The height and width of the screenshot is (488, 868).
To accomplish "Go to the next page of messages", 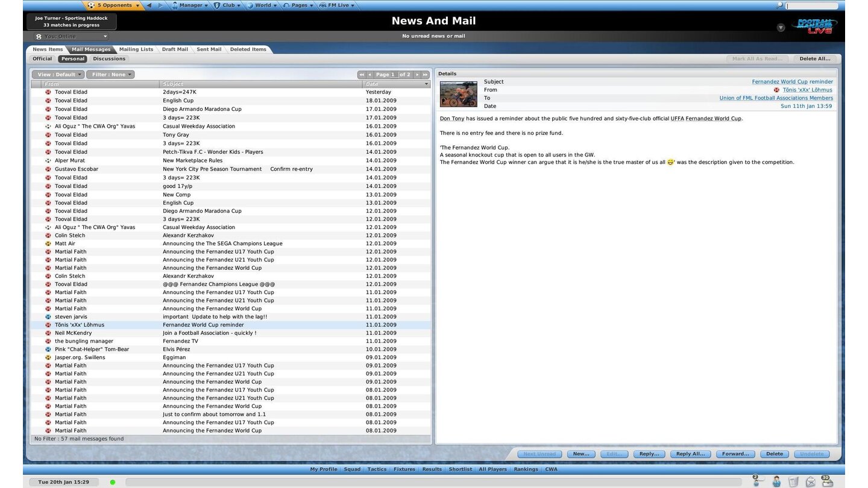I will (x=417, y=75).
